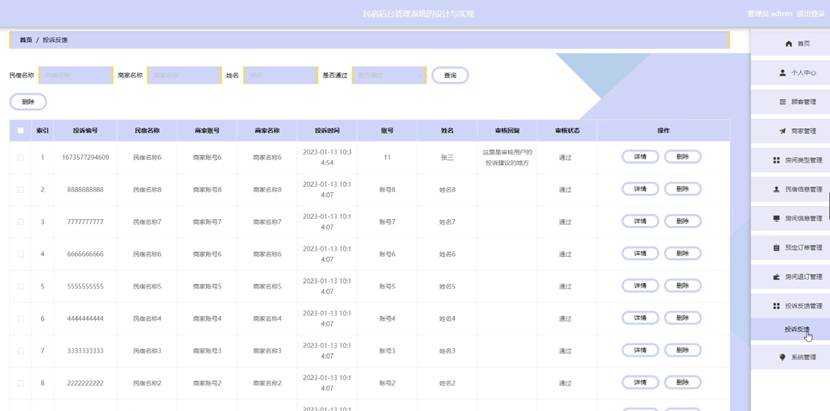View 详情 for row 1 (张三)
830x411 pixels.
click(x=640, y=157)
